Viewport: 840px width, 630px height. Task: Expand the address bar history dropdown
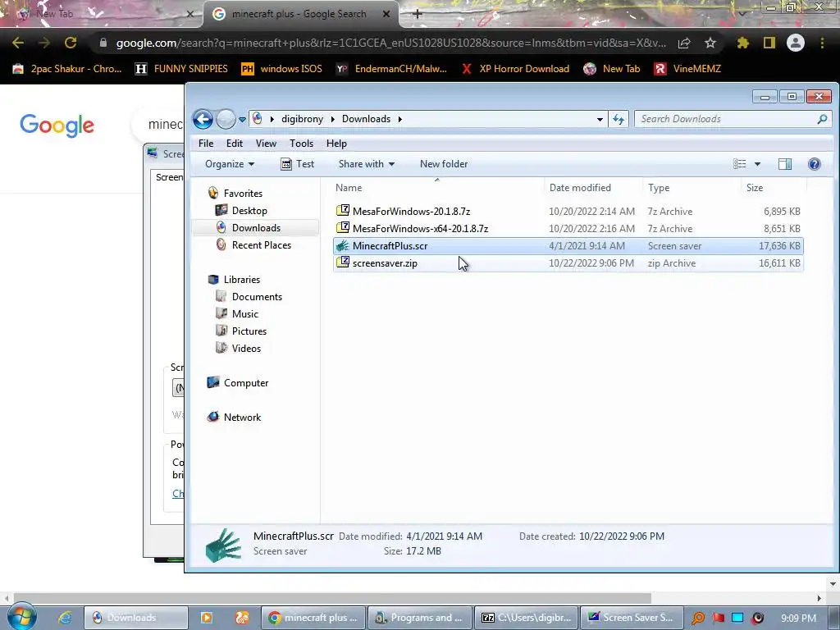(x=600, y=119)
